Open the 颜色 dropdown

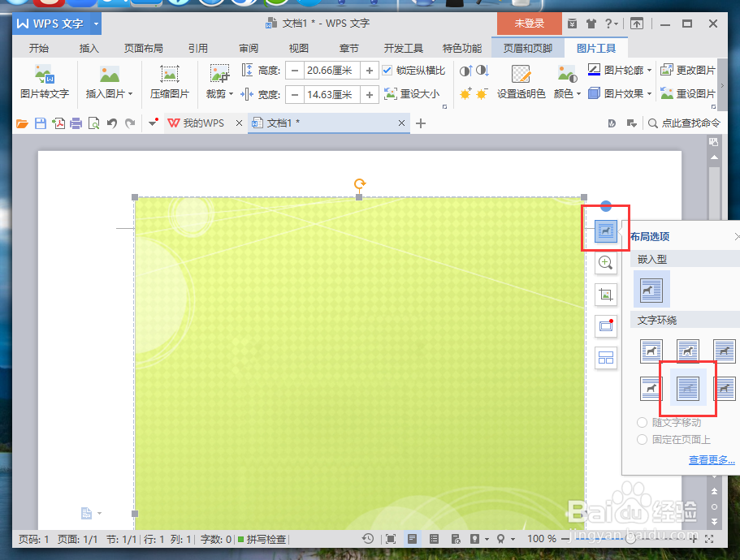(565, 93)
